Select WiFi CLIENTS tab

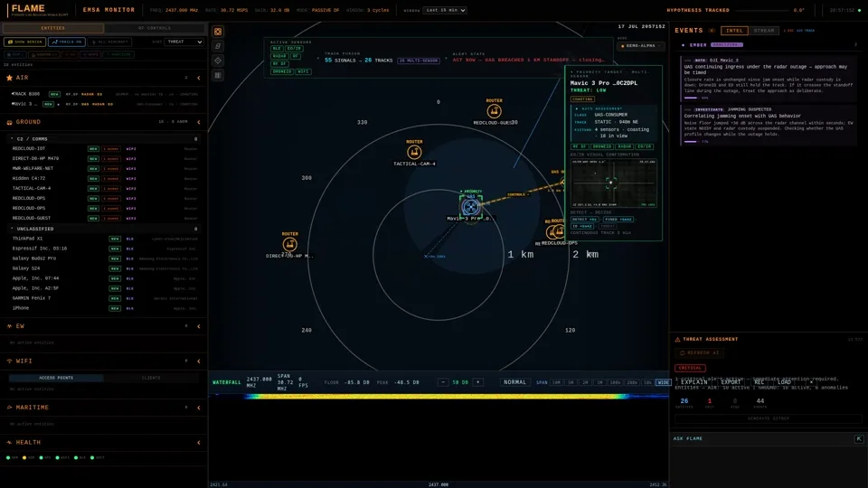tap(151, 378)
